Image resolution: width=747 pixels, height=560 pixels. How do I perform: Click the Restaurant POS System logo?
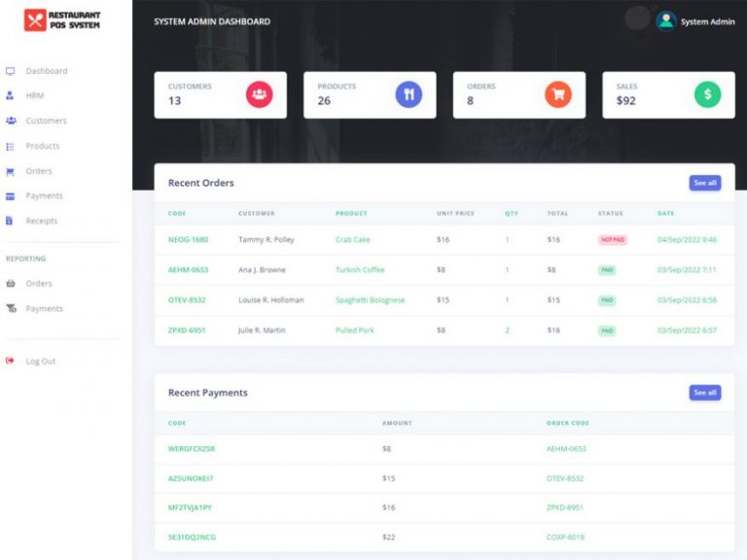tap(62, 19)
